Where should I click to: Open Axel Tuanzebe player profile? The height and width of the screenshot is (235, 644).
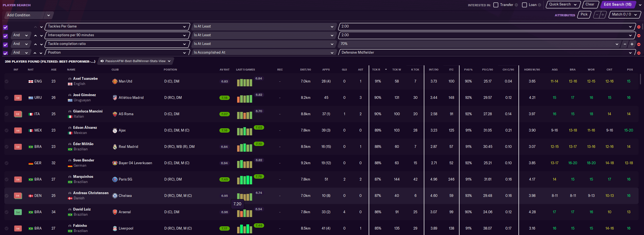pyautogui.click(x=85, y=78)
